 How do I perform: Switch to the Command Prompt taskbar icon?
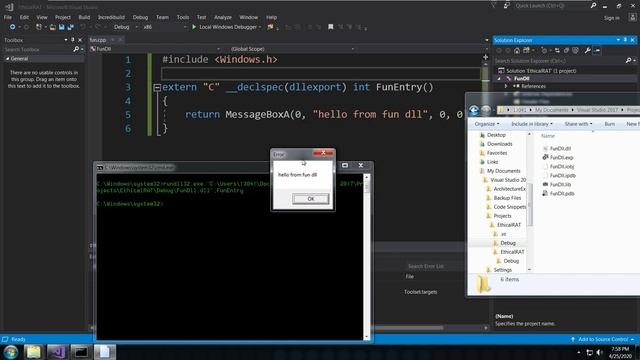point(81,352)
